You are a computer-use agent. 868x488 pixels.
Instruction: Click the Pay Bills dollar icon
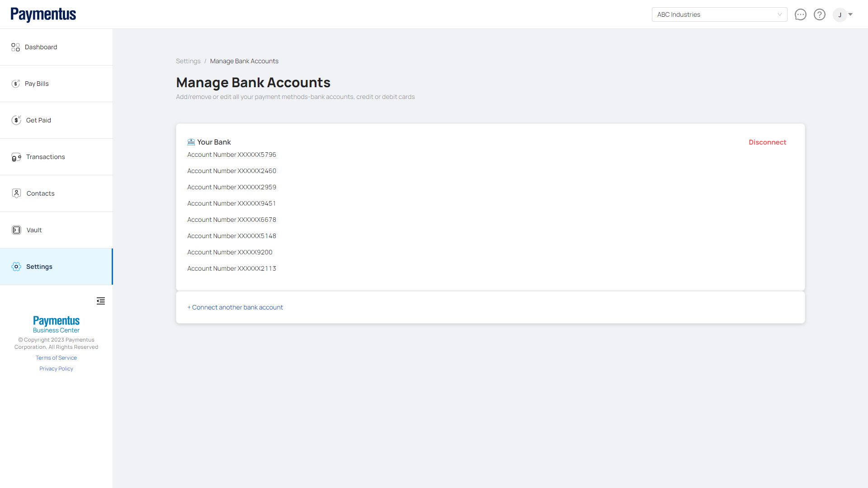16,84
